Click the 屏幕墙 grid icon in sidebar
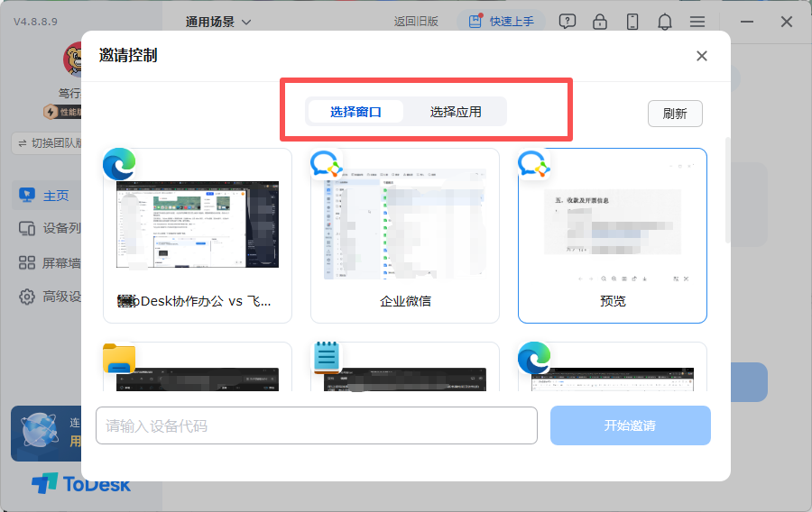Screen dimensions: 812x512 [27, 262]
